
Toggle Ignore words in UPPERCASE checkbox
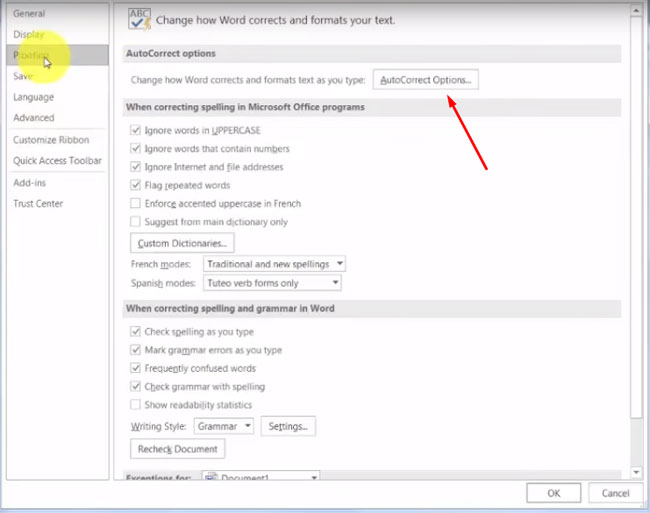[136, 131]
